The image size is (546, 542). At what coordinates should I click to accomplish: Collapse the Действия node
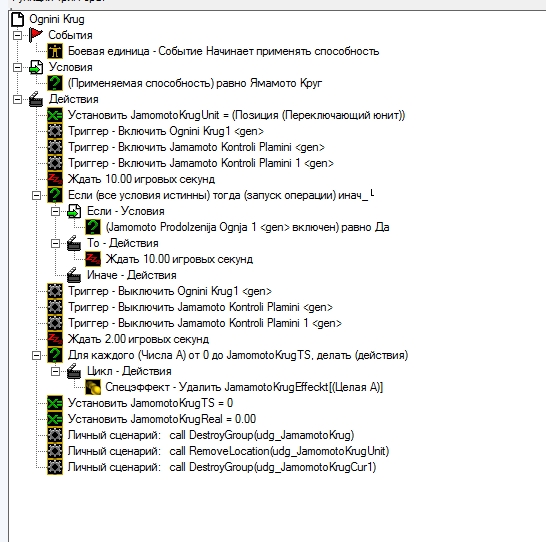point(17,99)
